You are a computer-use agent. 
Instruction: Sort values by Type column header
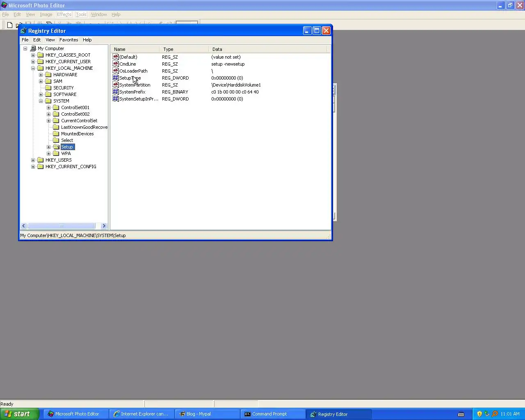click(184, 49)
